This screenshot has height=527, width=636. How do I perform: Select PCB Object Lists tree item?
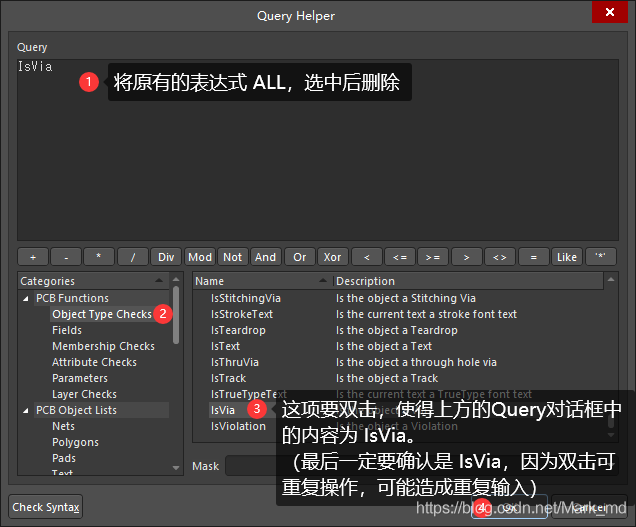[x=76, y=410]
